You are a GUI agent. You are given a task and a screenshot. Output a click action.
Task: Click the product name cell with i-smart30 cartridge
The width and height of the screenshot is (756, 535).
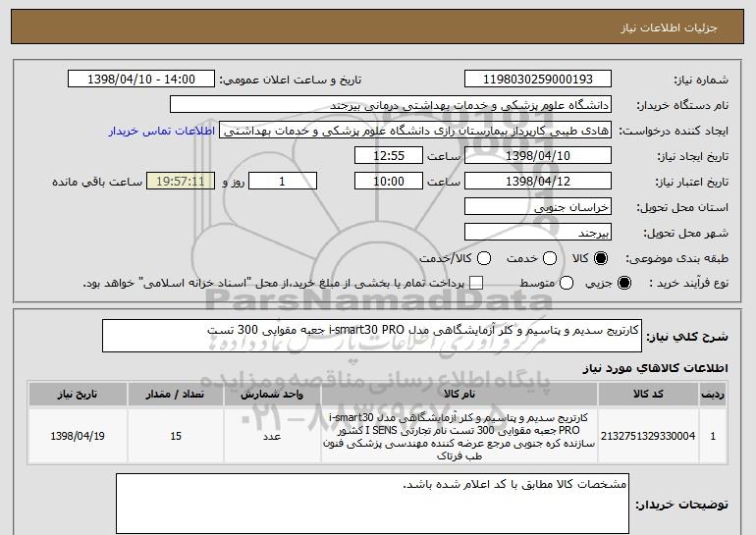(x=459, y=436)
